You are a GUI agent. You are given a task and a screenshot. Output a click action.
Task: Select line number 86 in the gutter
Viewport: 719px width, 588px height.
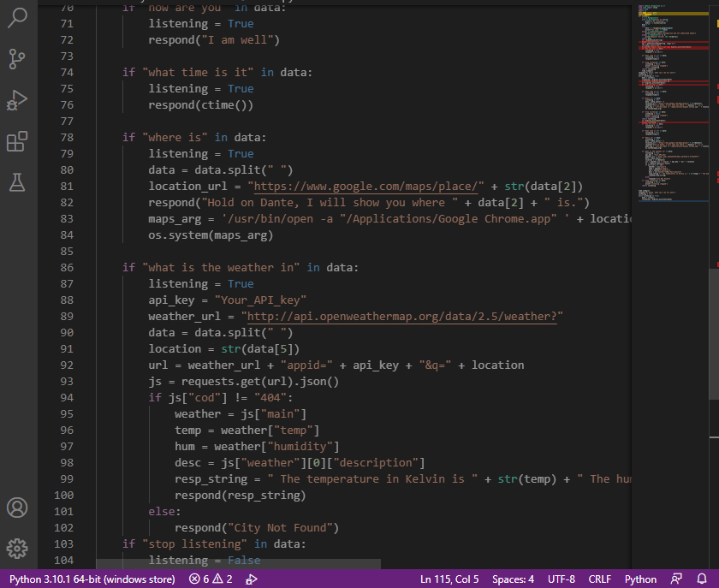click(x=67, y=267)
